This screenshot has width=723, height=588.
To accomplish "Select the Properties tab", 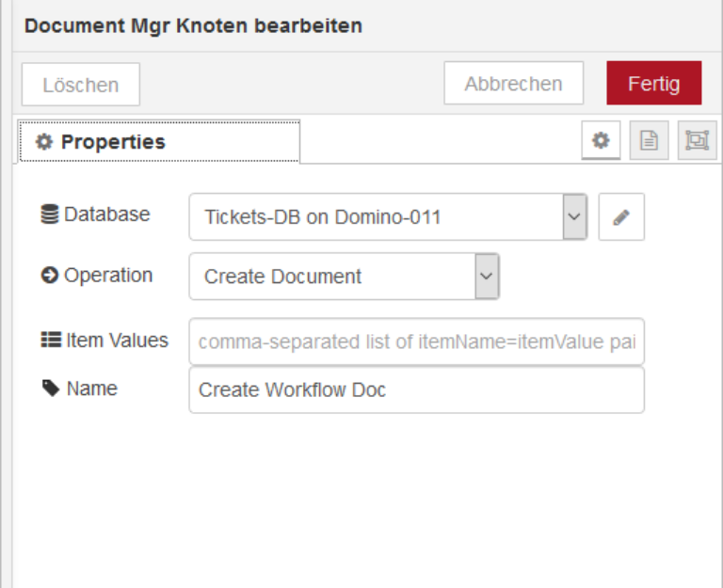I will (159, 141).
